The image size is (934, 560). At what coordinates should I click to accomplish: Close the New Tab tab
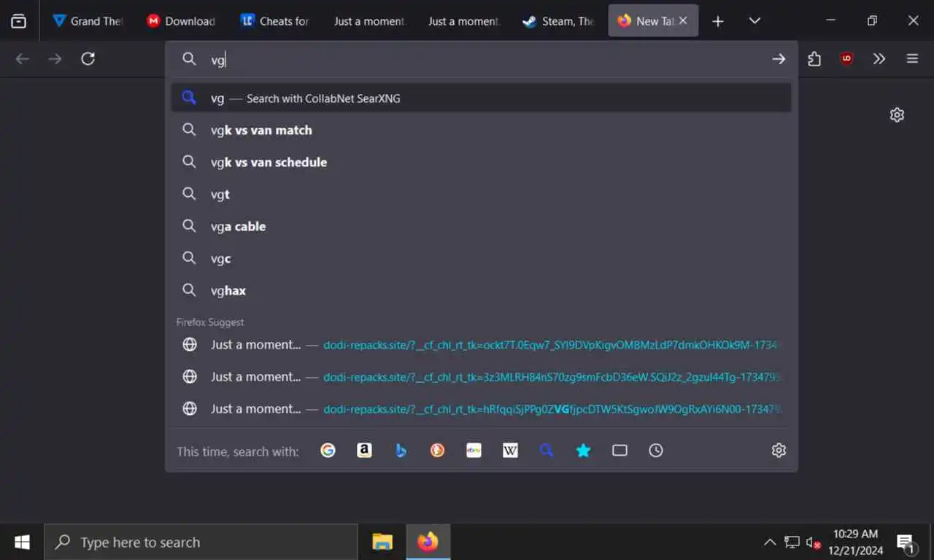[x=683, y=21]
